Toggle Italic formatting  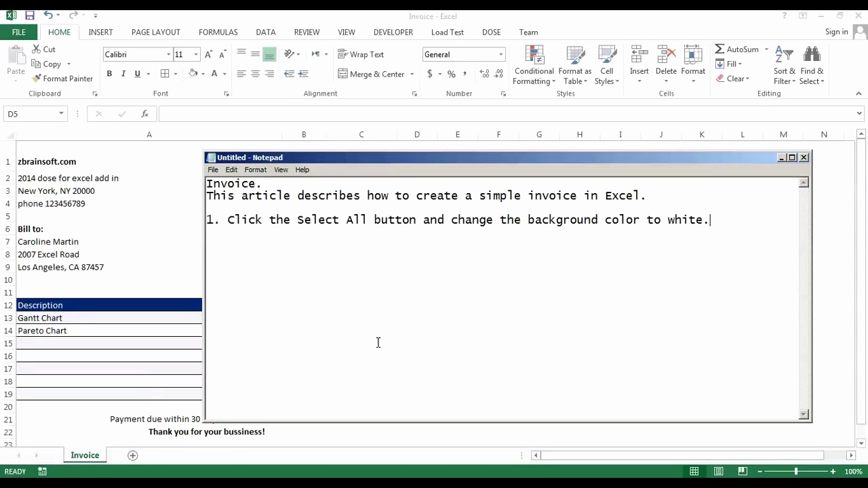tap(123, 74)
